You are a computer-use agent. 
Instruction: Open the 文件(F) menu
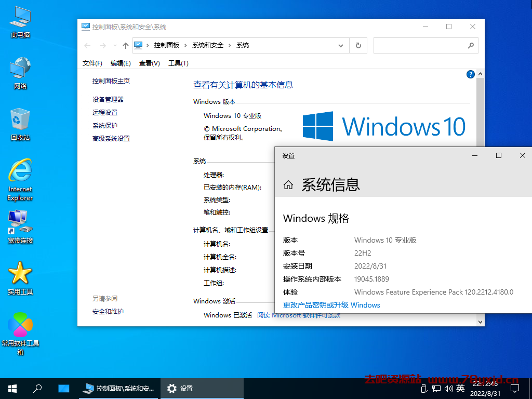pos(92,63)
